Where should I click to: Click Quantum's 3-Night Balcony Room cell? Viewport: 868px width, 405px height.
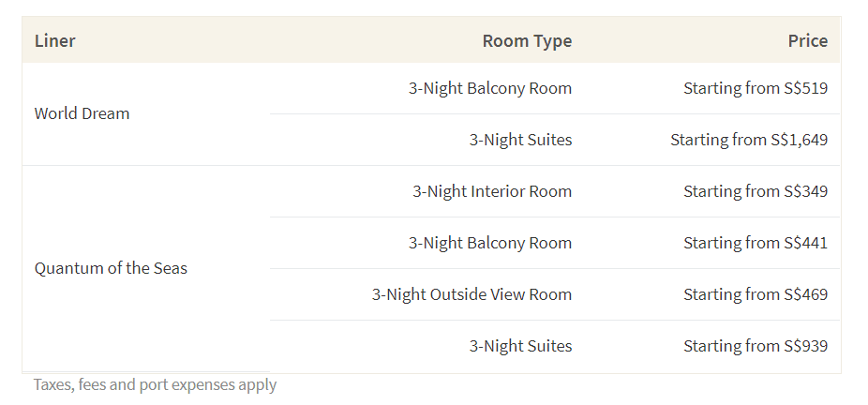(x=490, y=243)
